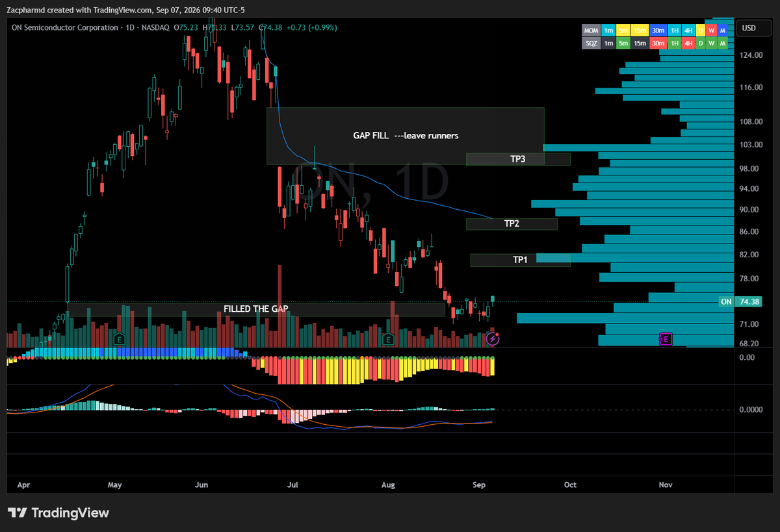Click the Nov label on time axis
Image resolution: width=780 pixels, height=532 pixels.
coord(666,485)
